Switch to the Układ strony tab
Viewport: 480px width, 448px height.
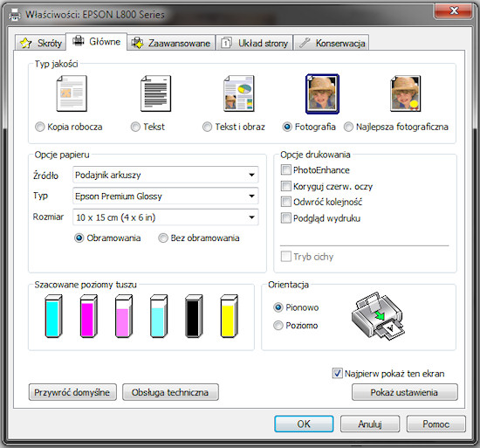coord(254,43)
